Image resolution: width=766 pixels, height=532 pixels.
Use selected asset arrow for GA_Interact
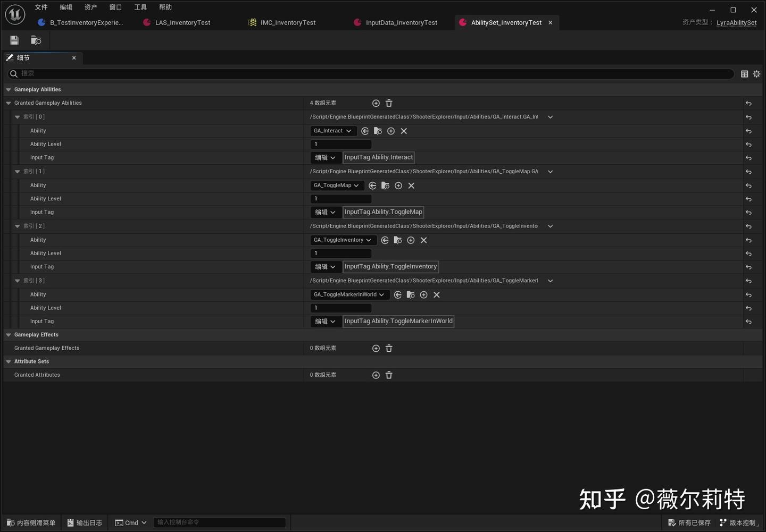tap(365, 131)
